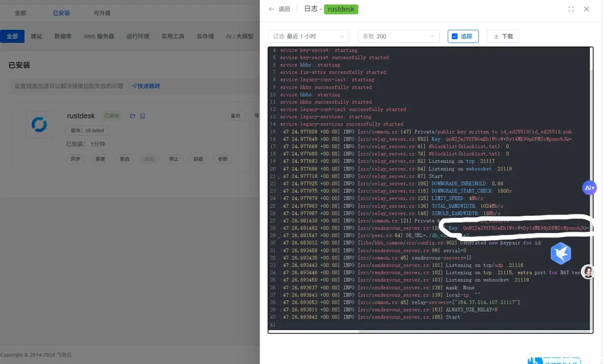Switch to the 已安装 top tab
Viewport: 603px width, 364px height.
(x=61, y=13)
